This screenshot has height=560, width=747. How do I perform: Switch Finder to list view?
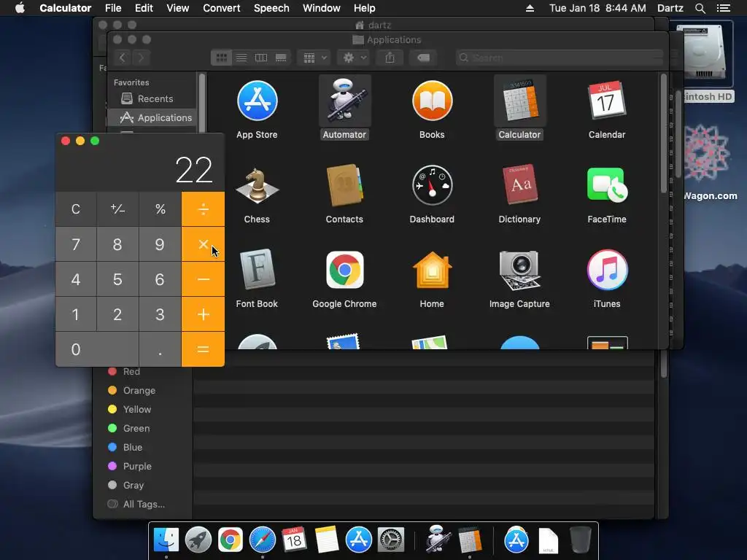241,58
